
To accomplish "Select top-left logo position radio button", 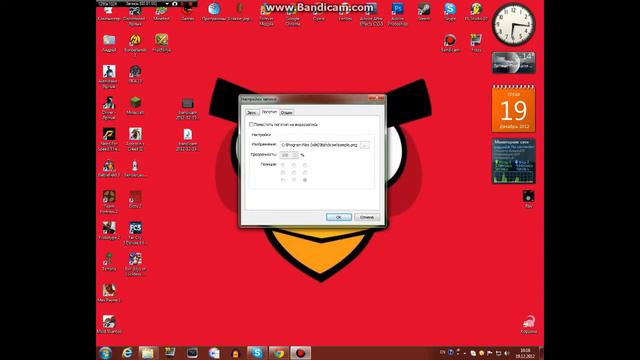I will tap(283, 165).
